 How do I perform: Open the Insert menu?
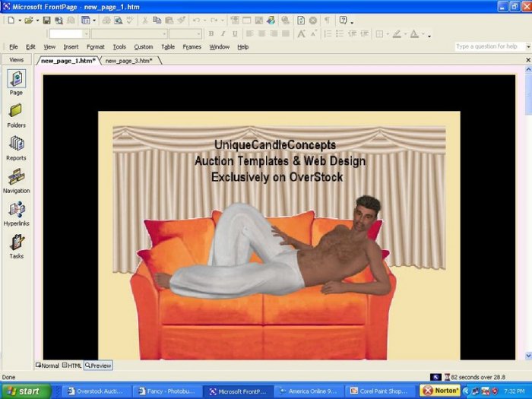click(71, 47)
